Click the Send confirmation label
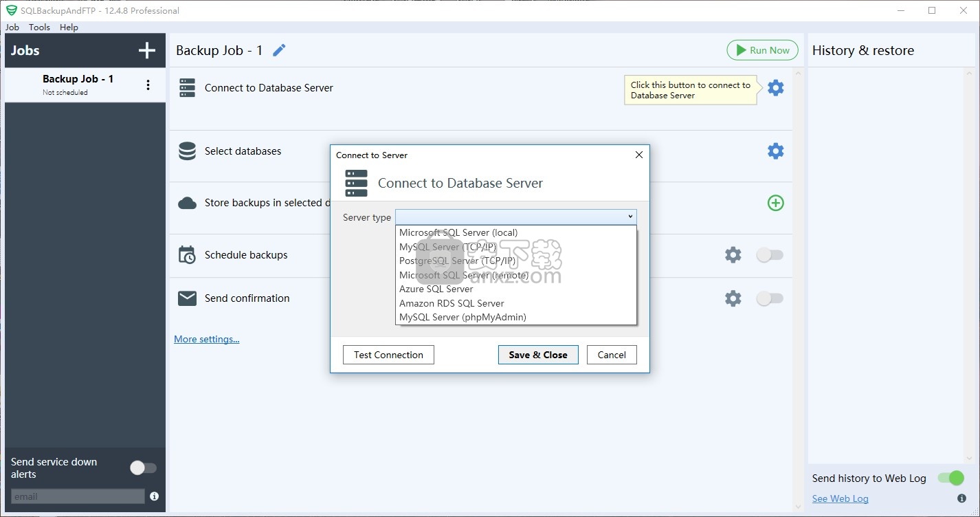Image resolution: width=980 pixels, height=517 pixels. coord(247,298)
